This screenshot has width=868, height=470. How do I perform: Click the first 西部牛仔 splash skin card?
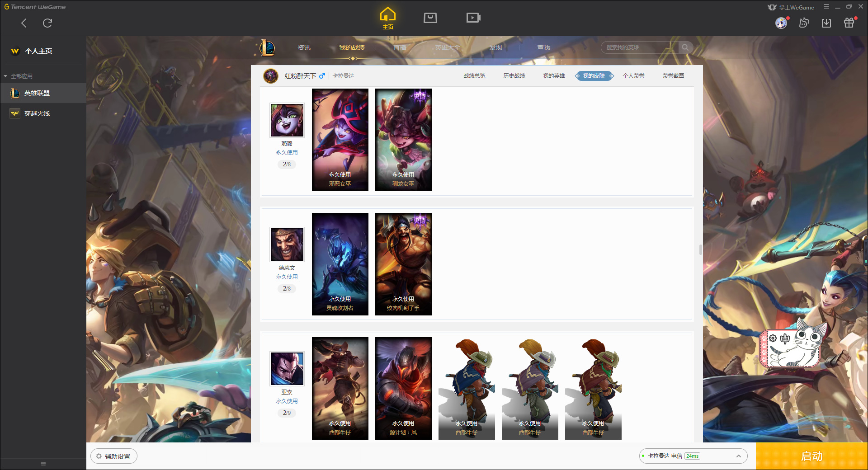(340, 388)
